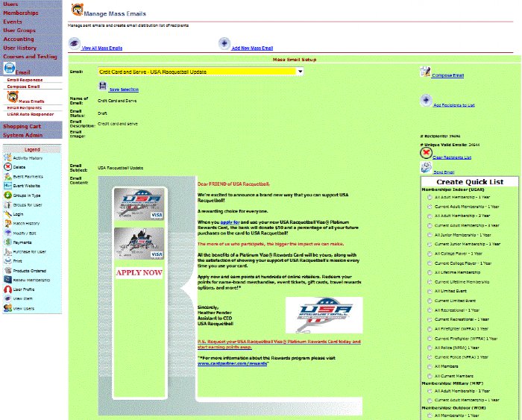
Task: Click the Send Email icon
Action: (426, 168)
